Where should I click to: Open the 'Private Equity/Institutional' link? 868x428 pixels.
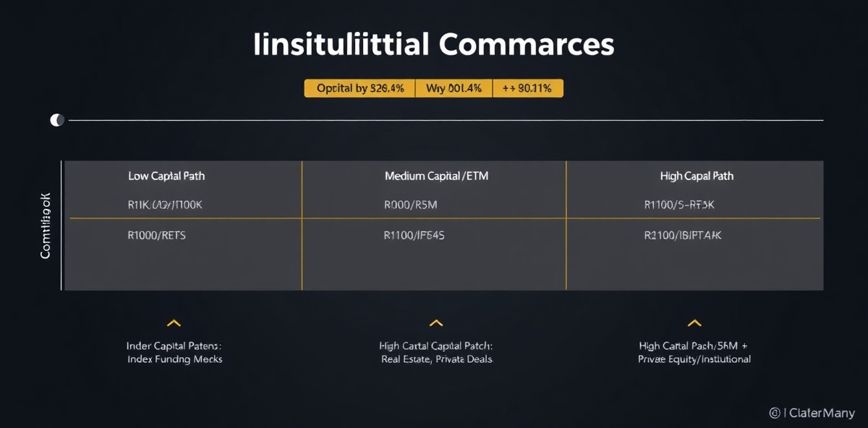pyautogui.click(x=694, y=359)
